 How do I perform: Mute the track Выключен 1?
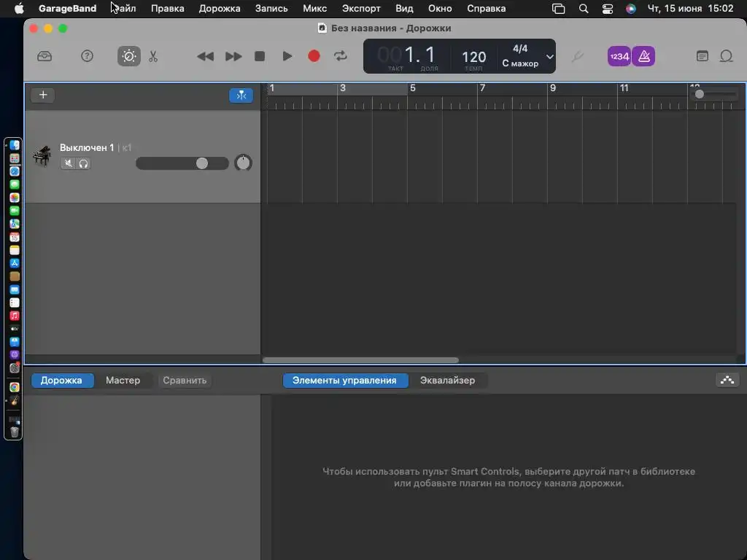point(68,163)
